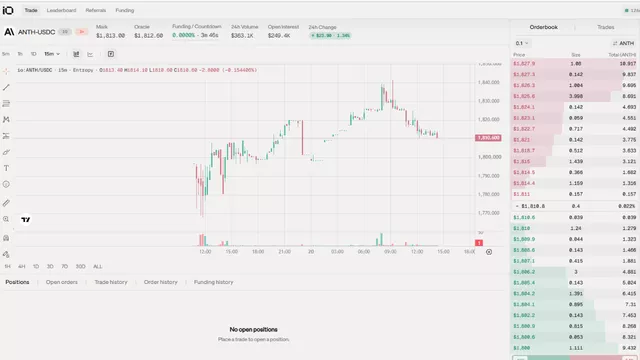Switch to the Orderbook tab
640x360 pixels.
coord(543,27)
